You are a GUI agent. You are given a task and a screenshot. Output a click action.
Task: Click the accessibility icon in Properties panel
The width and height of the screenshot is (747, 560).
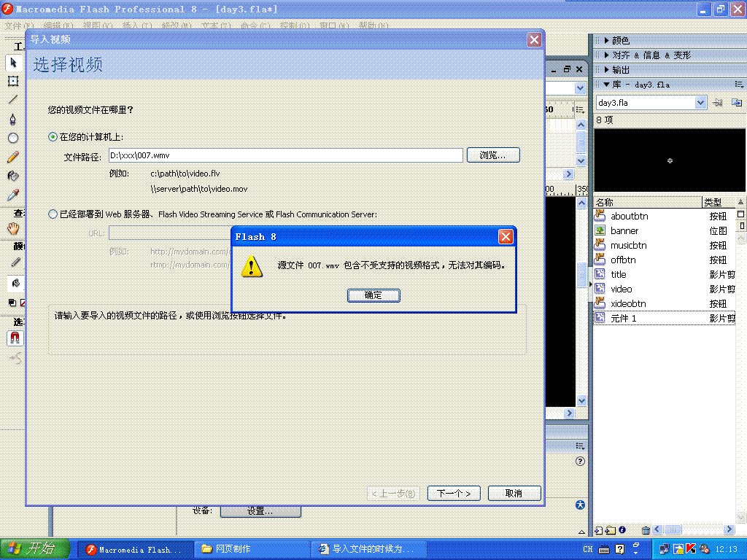[x=580, y=505]
